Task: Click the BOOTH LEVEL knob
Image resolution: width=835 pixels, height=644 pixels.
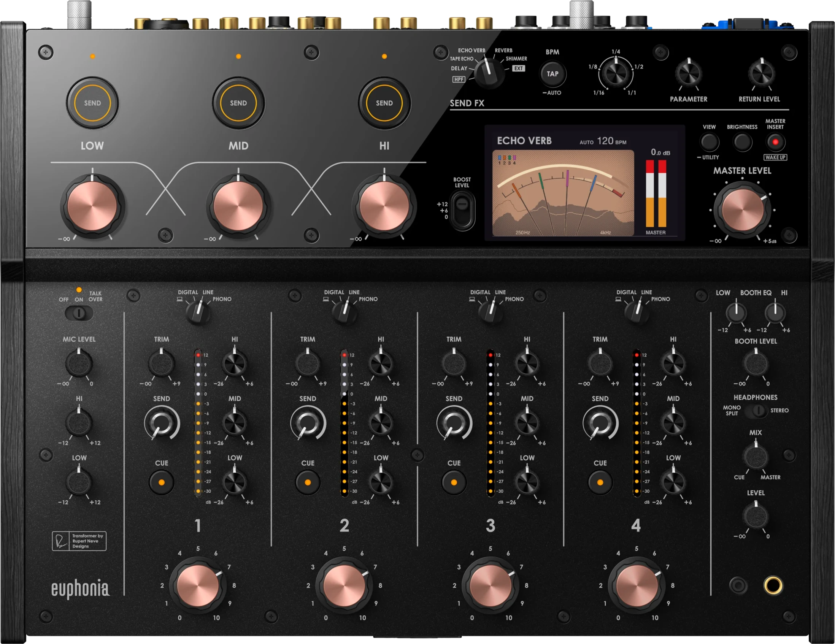Action: tap(756, 363)
